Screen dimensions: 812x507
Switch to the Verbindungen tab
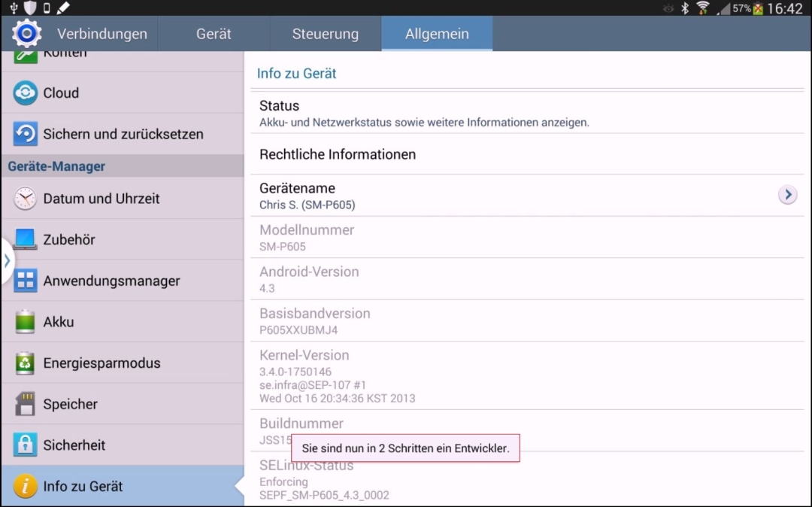pyautogui.click(x=102, y=34)
